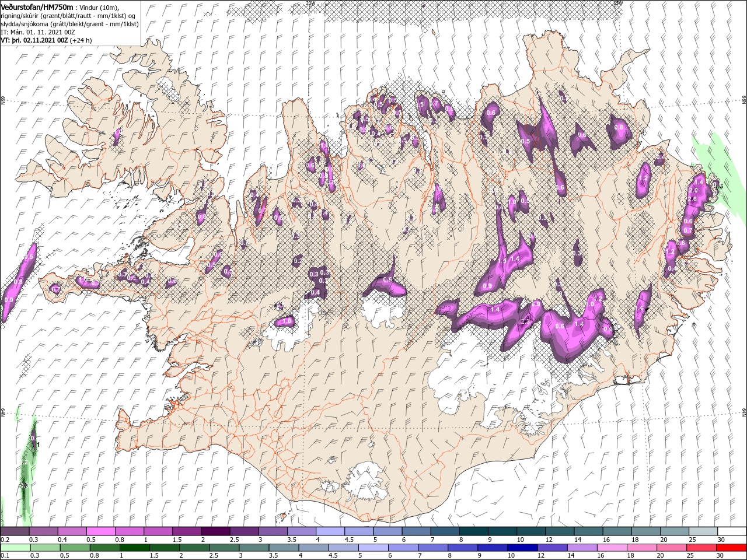The image size is (747, 560).
Task: Select the white swatch after 30 in top row
Action: click(x=732, y=531)
